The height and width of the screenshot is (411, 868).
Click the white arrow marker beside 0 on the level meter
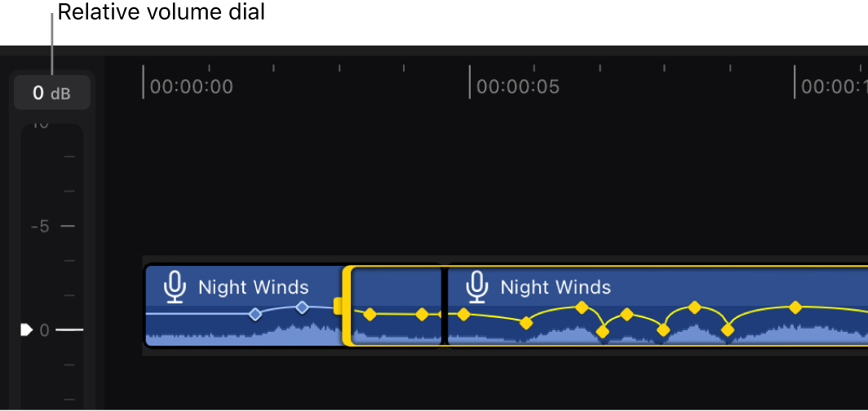coord(26,329)
